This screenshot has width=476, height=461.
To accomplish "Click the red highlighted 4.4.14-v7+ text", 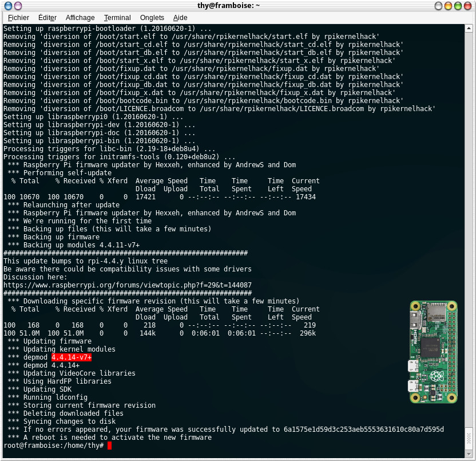I will [x=72, y=357].
